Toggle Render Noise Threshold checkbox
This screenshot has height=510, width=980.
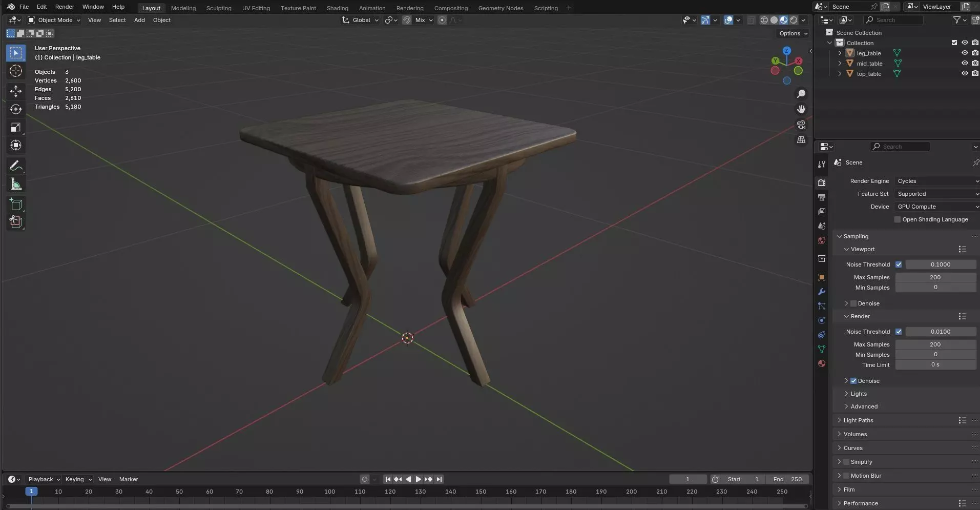pos(899,332)
